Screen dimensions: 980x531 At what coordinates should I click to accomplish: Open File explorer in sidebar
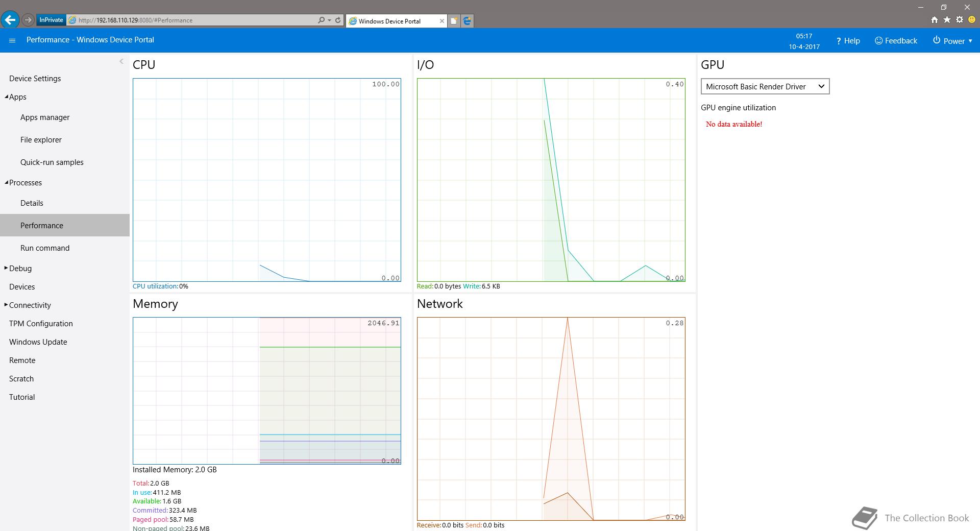click(x=41, y=139)
